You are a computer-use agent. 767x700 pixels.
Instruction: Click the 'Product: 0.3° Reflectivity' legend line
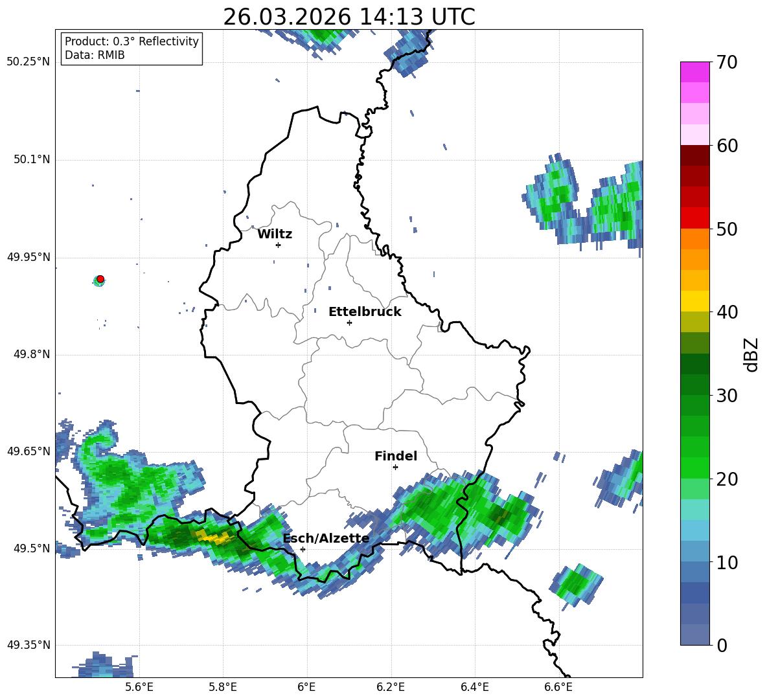click(x=132, y=41)
